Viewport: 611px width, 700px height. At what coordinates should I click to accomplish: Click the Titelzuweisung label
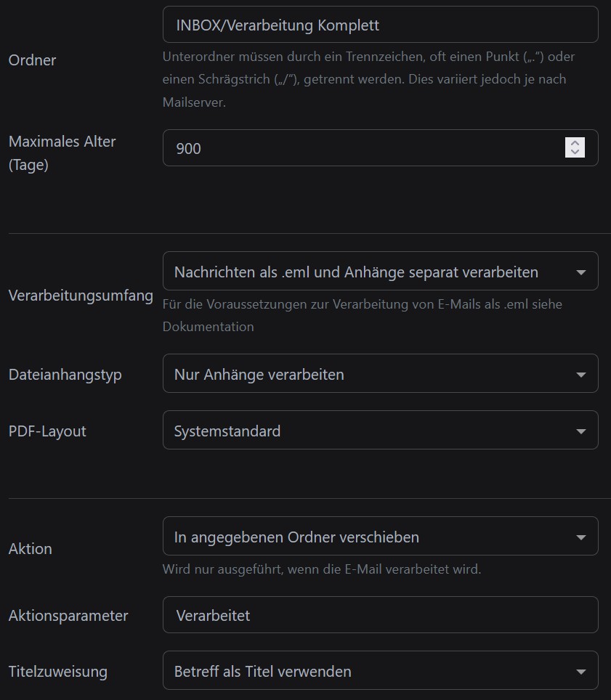coord(57,672)
